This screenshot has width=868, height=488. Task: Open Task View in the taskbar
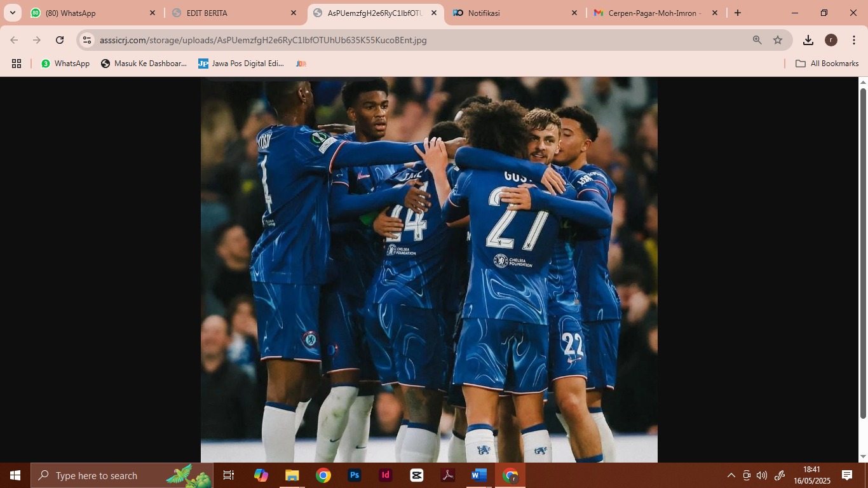coord(229,475)
